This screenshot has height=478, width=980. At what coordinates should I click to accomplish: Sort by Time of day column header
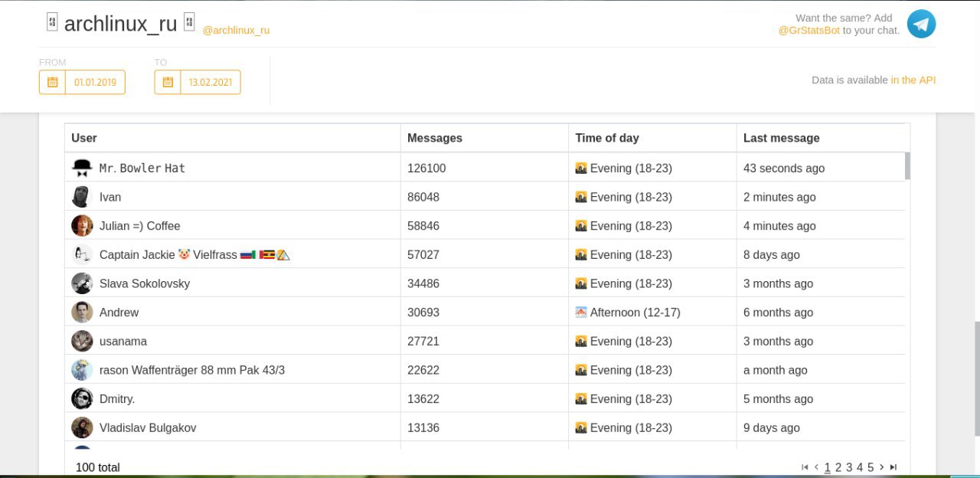pos(607,138)
